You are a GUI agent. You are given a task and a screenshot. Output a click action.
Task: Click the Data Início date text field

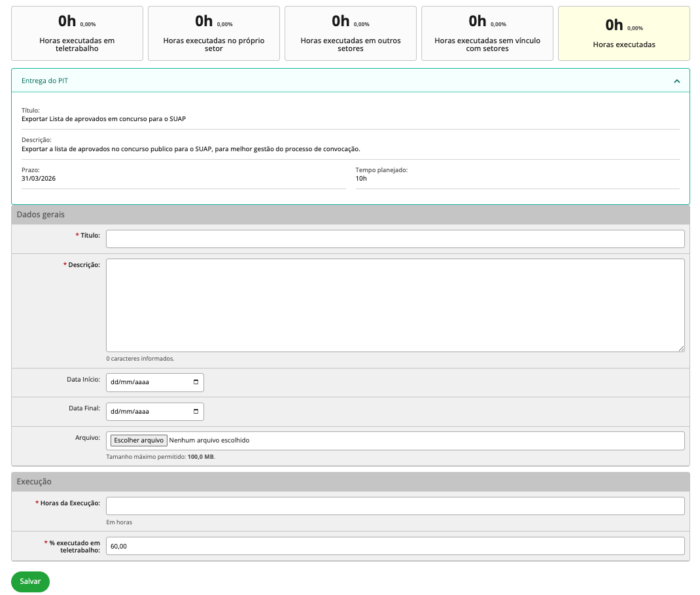(147, 382)
